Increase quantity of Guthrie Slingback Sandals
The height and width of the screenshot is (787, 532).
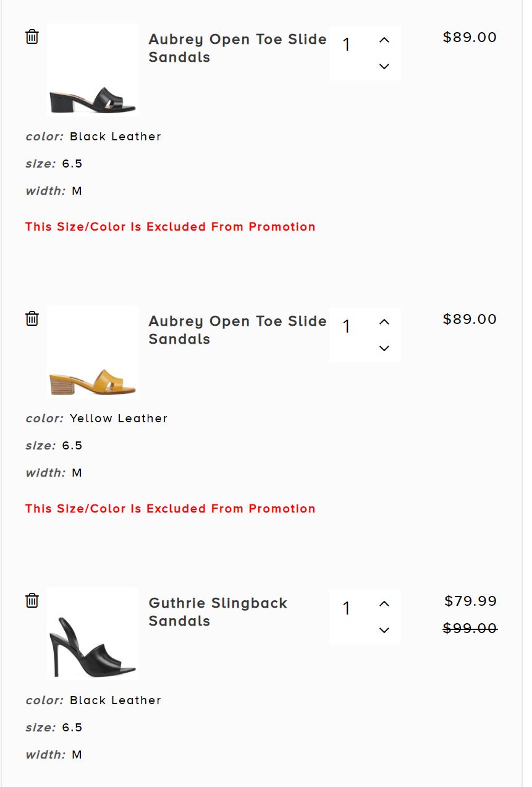point(384,604)
